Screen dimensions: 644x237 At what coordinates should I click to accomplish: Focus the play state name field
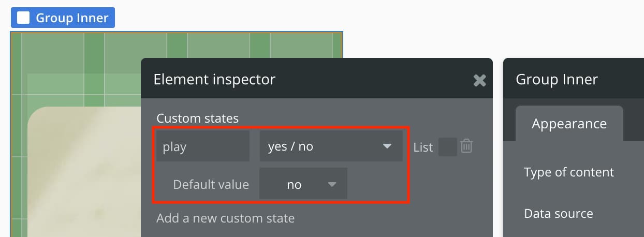(203, 146)
